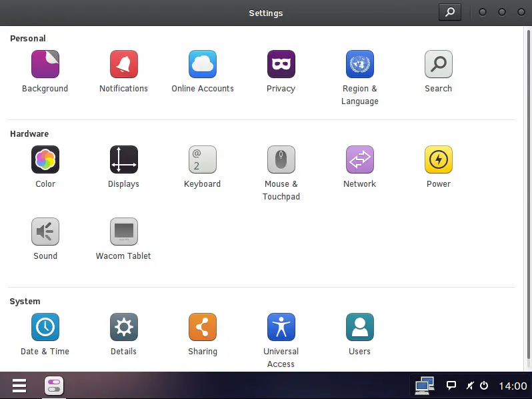Open Universal Access settings
Image resolution: width=532 pixels, height=399 pixels.
[281, 328]
